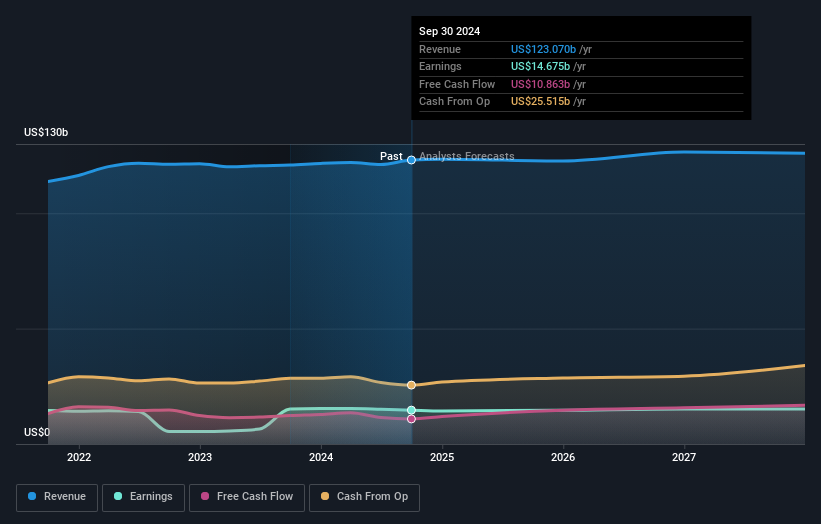Click the orange Cash From Op legend dot
821x524 pixels.
coord(325,496)
